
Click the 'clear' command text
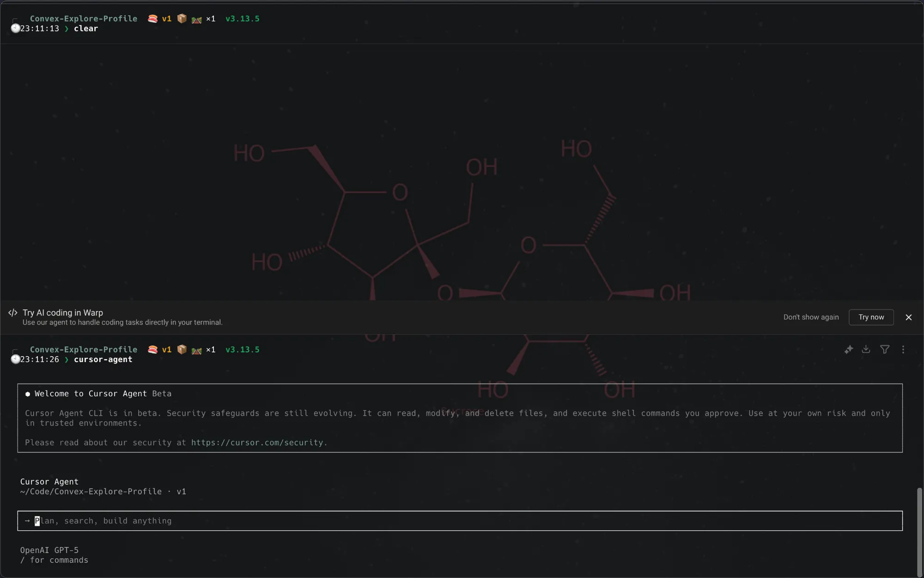click(86, 29)
